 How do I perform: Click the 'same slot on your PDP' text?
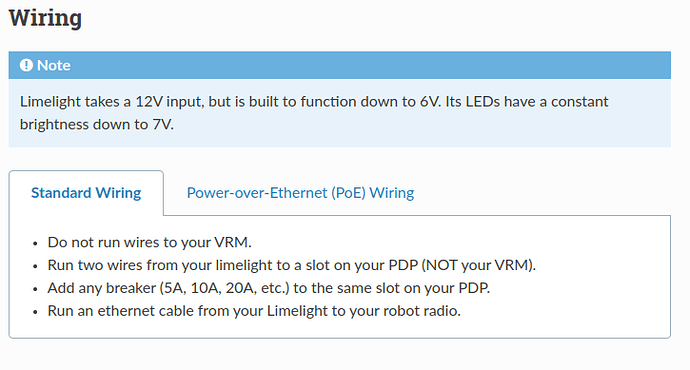414,288
